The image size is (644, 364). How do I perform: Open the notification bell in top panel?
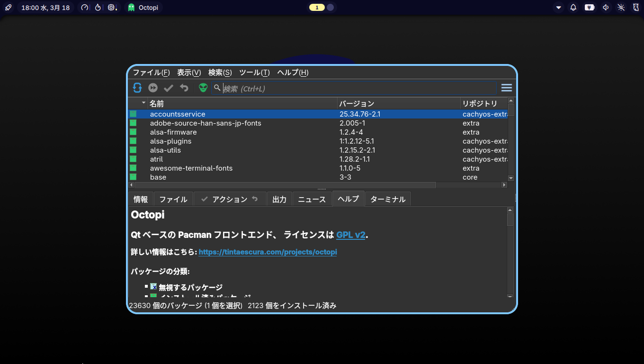point(573,8)
